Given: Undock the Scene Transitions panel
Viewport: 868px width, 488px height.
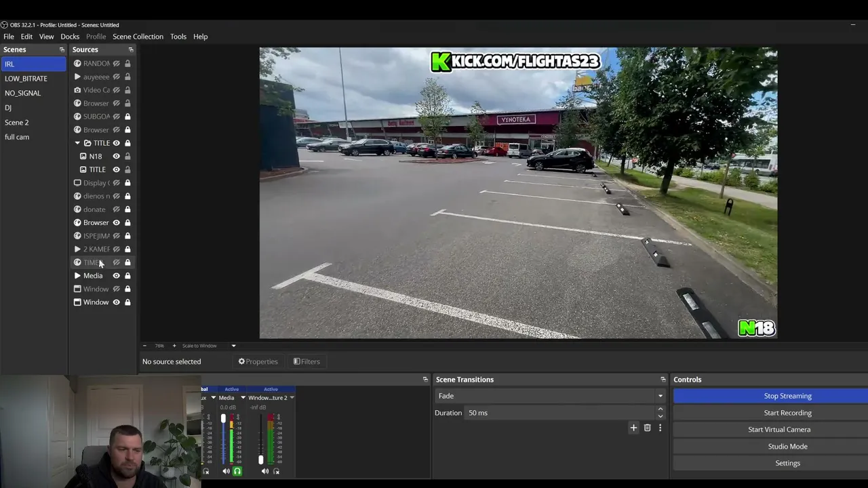Looking at the screenshot, I should click(x=663, y=380).
